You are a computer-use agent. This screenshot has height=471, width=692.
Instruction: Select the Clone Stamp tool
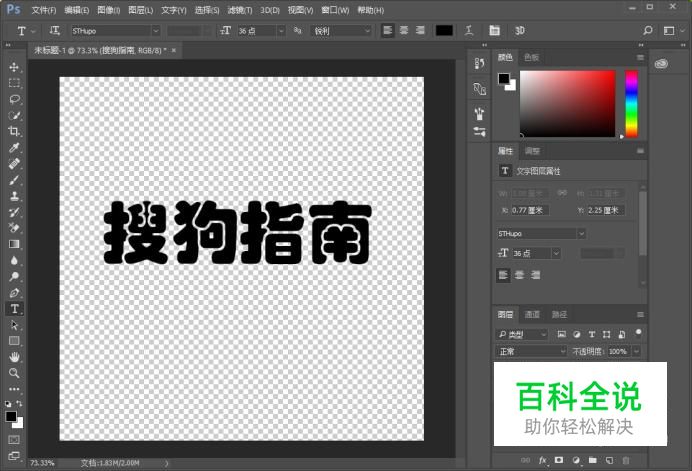(14, 196)
